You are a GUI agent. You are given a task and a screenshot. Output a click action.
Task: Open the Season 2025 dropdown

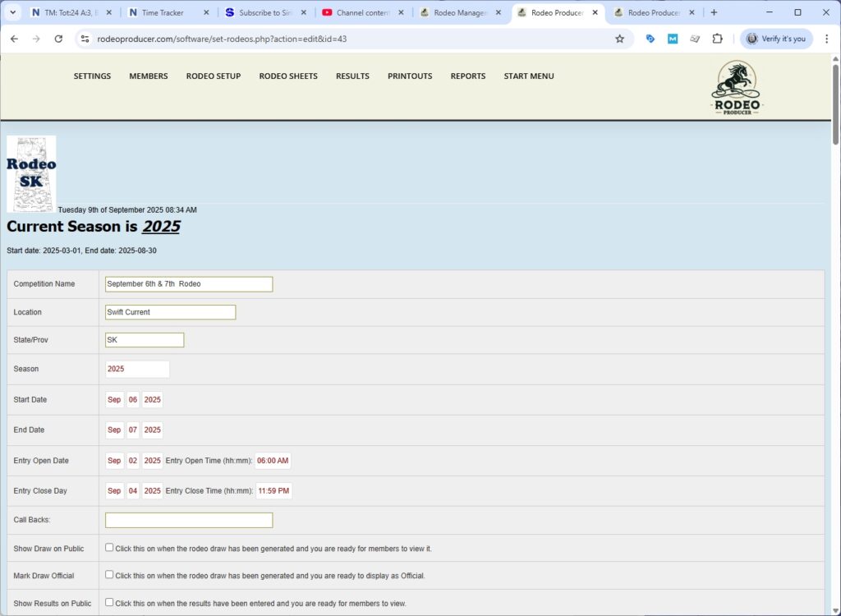[x=137, y=369]
